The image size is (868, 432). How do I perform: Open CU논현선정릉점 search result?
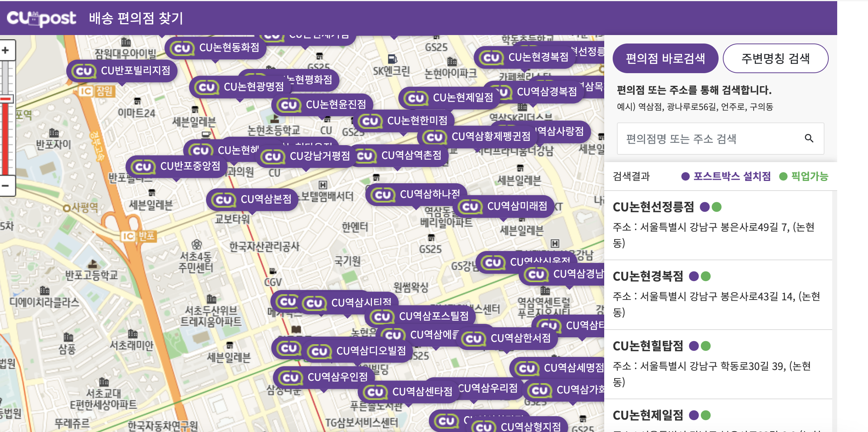[653, 207]
